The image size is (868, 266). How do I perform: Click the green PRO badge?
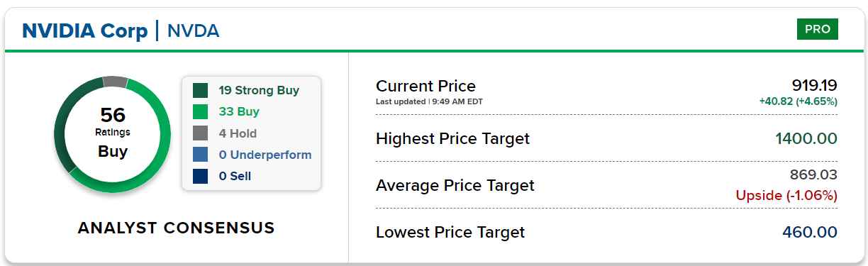tap(818, 29)
